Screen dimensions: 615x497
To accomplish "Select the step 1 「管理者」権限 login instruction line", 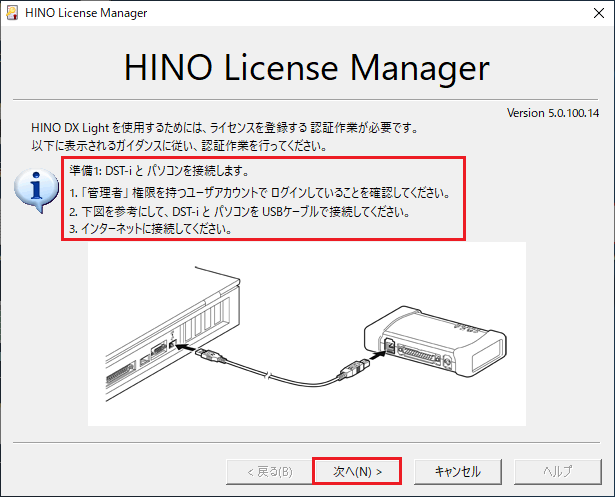I will click(x=259, y=193).
